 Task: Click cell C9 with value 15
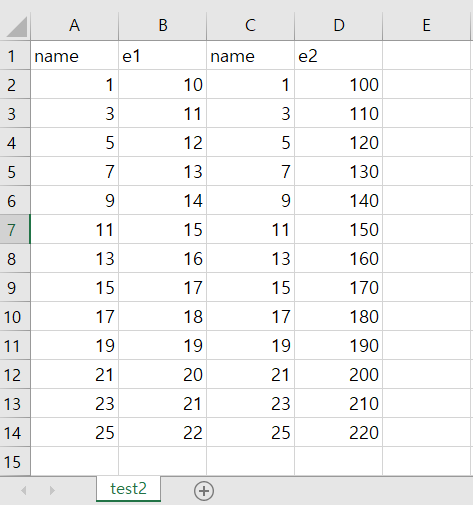tap(250, 287)
